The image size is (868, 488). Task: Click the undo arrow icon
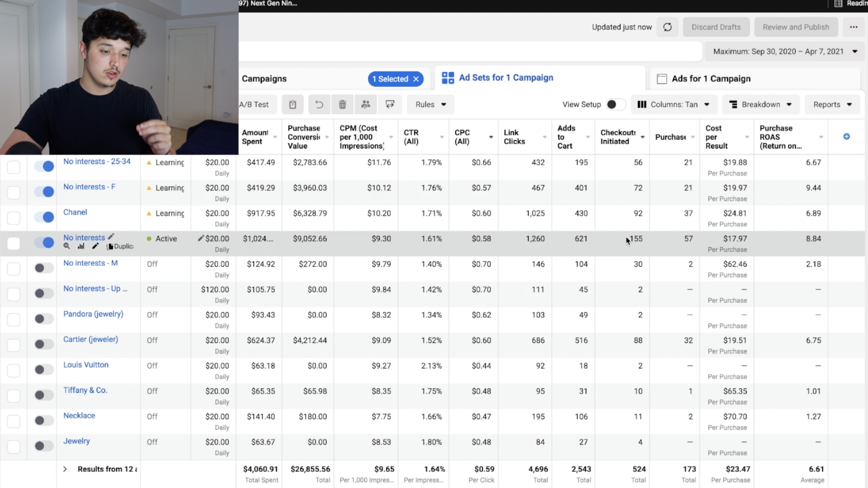tap(319, 105)
